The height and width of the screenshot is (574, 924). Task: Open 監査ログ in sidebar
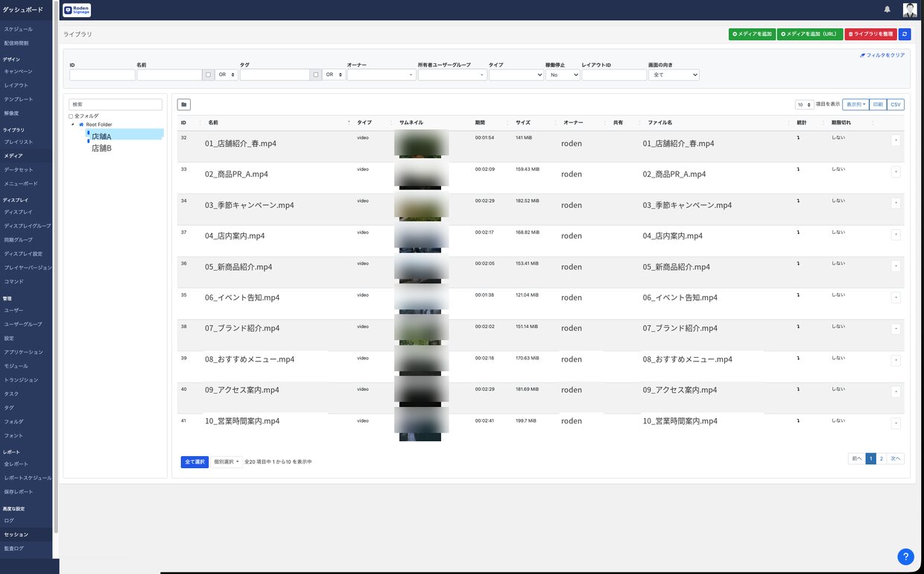click(x=14, y=548)
